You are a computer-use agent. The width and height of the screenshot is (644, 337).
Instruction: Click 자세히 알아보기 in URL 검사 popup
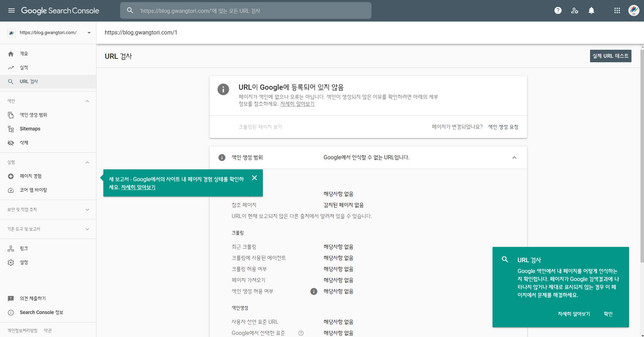click(x=574, y=314)
